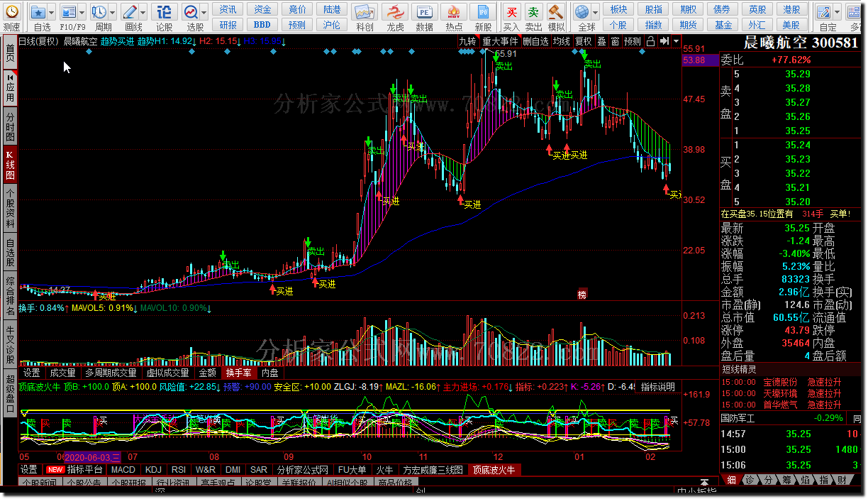868x499 pixels.
Task: Click the lock icon on chart toolbar
Action: pos(650,41)
